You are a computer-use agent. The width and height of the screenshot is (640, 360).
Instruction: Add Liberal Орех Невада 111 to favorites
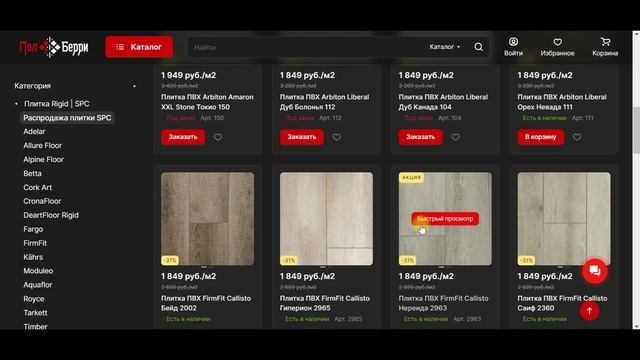tap(577, 137)
